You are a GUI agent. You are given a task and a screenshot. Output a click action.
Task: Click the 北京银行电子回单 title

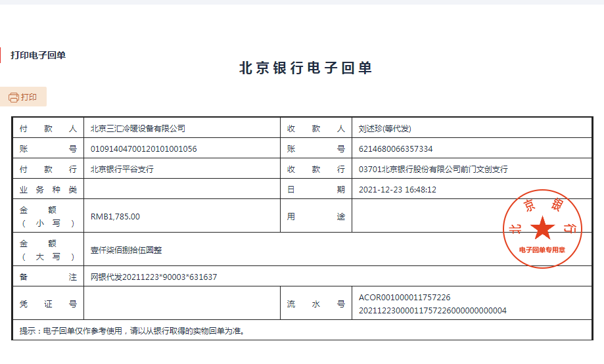306,68
